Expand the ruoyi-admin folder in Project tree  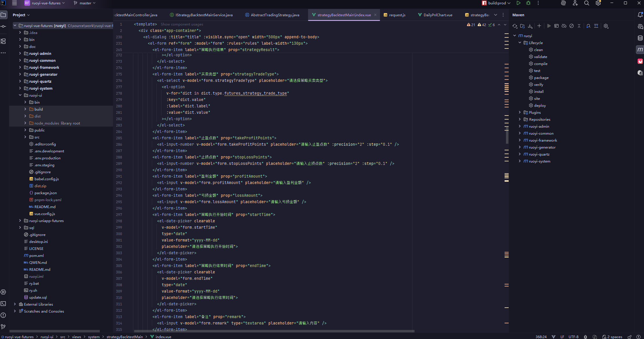point(20,53)
